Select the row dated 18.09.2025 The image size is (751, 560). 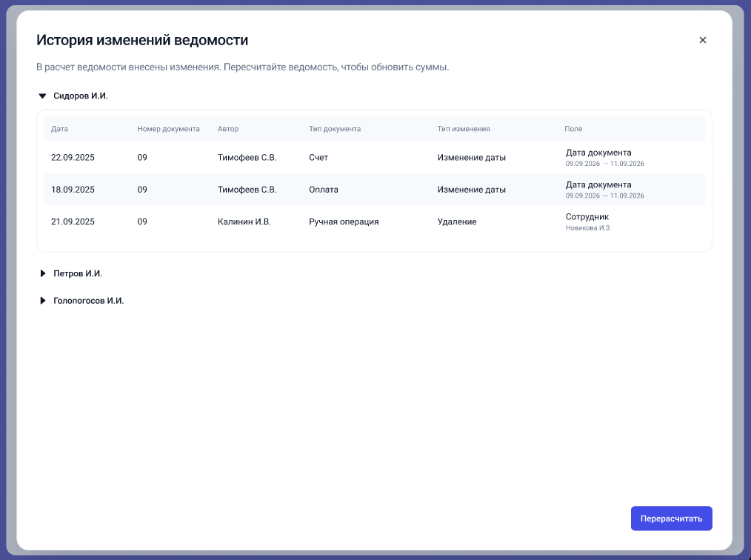point(374,190)
